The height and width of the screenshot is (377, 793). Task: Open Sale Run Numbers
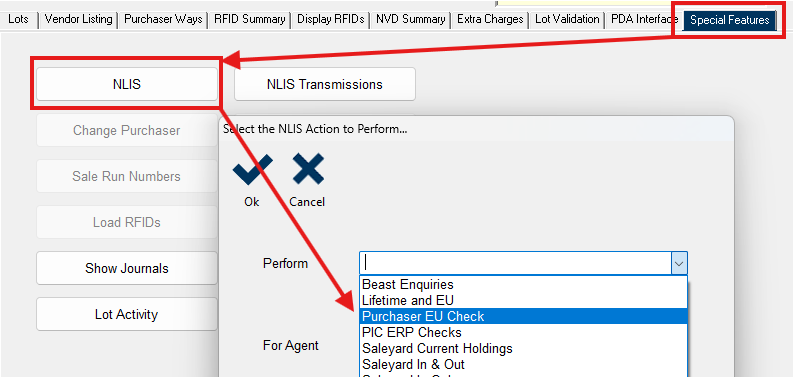click(x=127, y=176)
